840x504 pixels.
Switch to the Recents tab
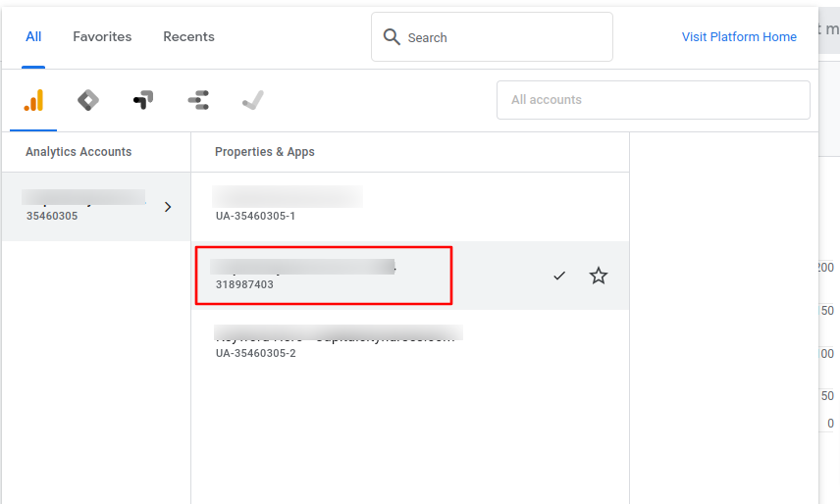(x=188, y=36)
